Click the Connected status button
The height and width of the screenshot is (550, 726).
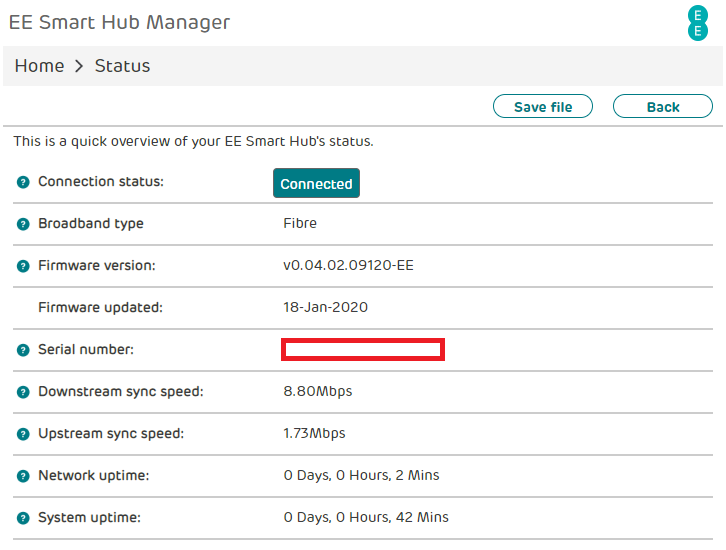pos(316,183)
